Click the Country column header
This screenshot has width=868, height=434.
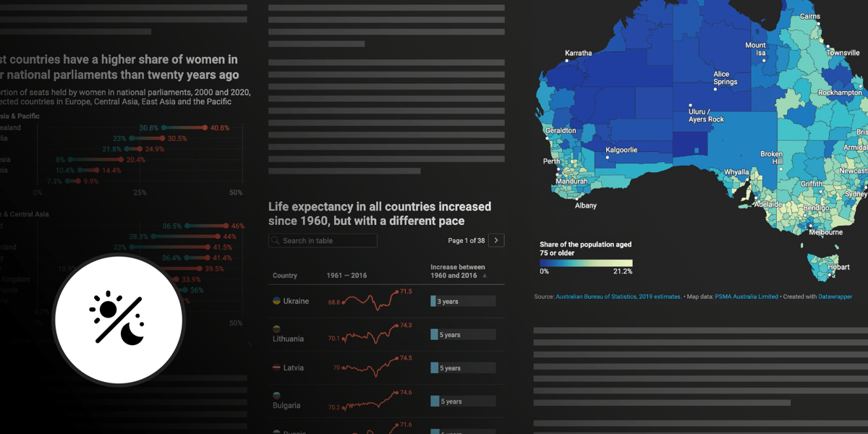(x=285, y=276)
